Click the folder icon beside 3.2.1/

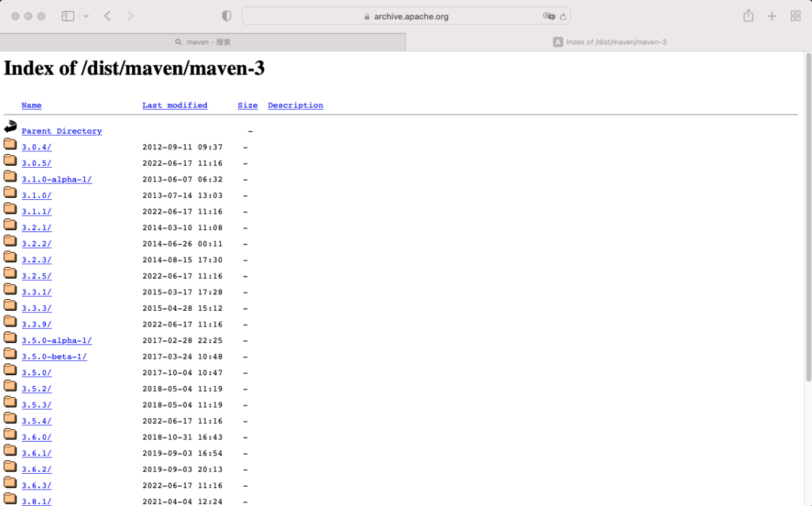10,225
